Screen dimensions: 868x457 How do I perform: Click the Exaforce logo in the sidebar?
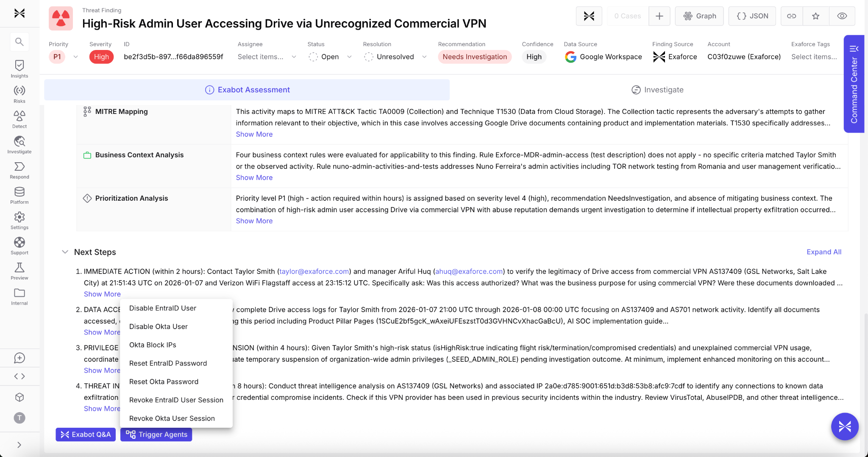click(x=19, y=13)
